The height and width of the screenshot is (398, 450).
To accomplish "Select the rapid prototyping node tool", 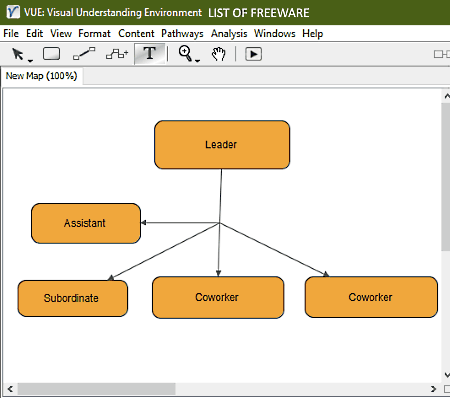I will click(x=117, y=54).
